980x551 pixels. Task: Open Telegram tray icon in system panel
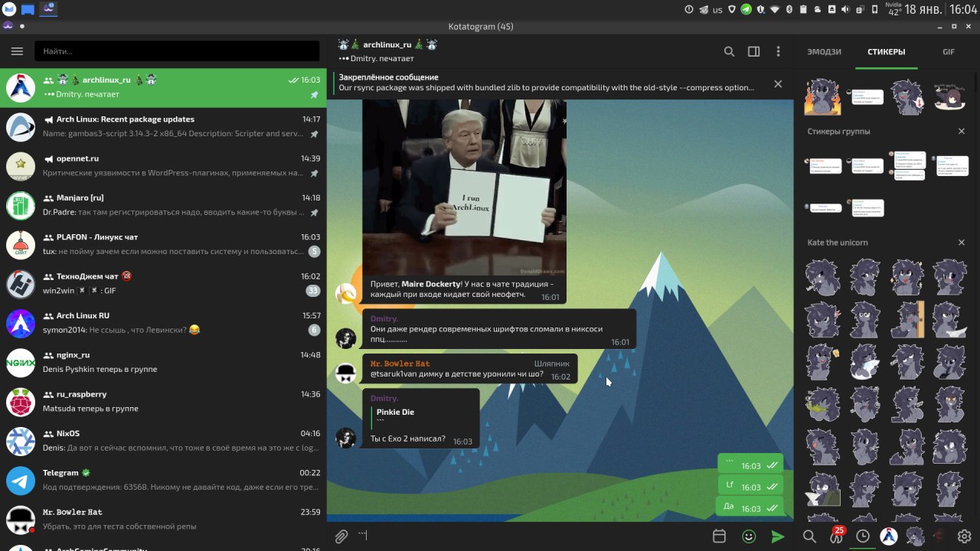coord(746,9)
